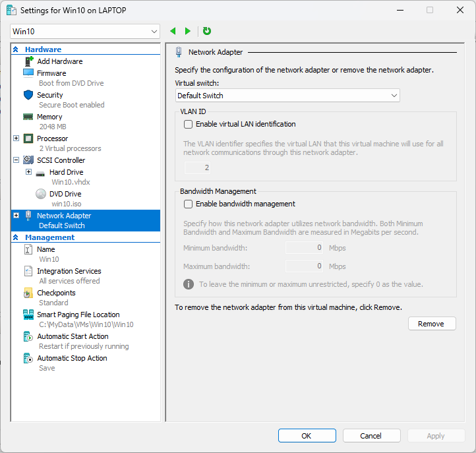The width and height of the screenshot is (476, 453).
Task: Click the green forward navigation arrow
Action: tap(188, 31)
